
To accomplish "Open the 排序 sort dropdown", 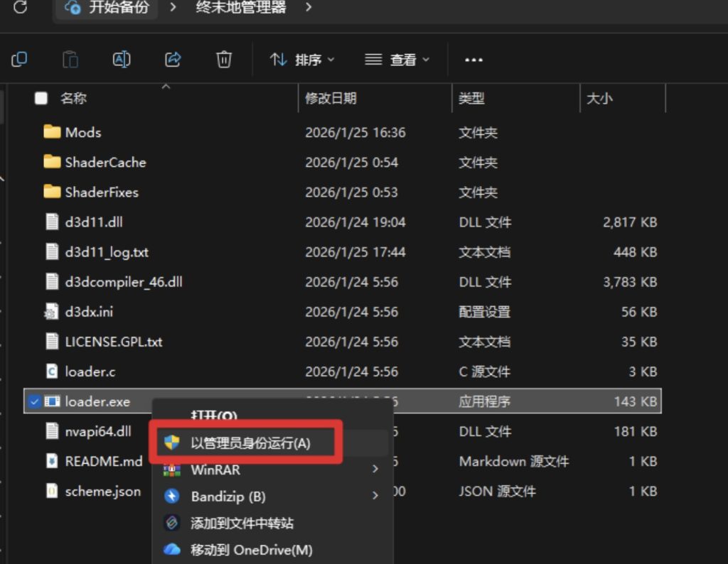I will point(302,60).
